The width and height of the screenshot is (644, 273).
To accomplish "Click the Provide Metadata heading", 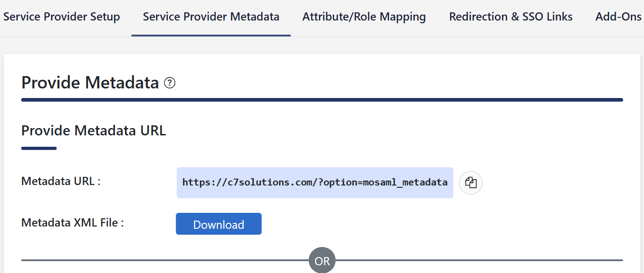I will (x=90, y=83).
